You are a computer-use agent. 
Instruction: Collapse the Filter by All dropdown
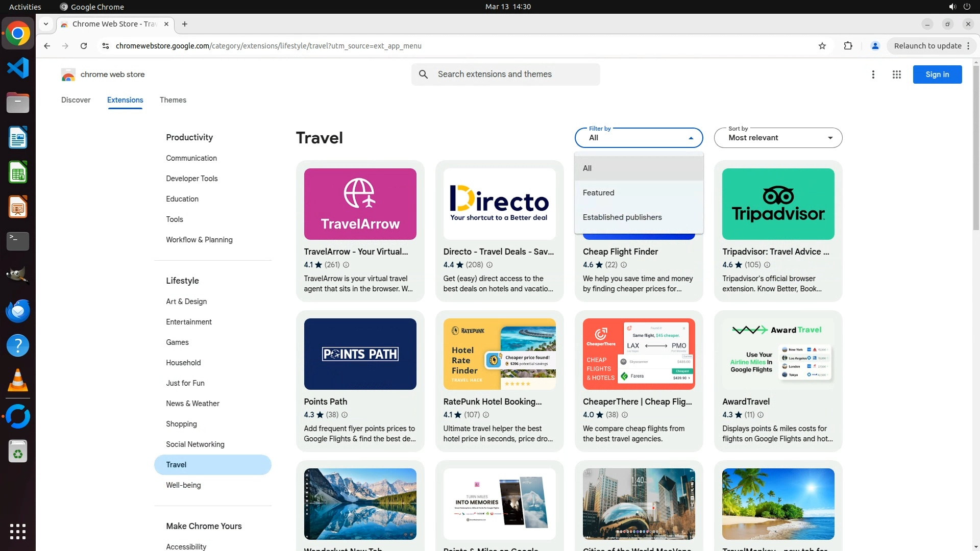tap(639, 138)
